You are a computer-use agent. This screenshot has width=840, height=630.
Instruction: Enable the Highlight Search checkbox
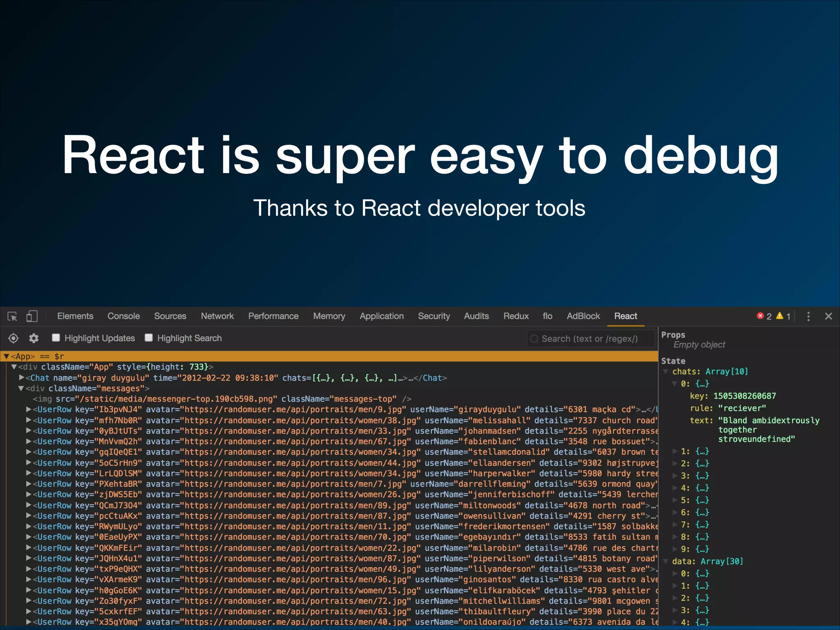point(149,338)
